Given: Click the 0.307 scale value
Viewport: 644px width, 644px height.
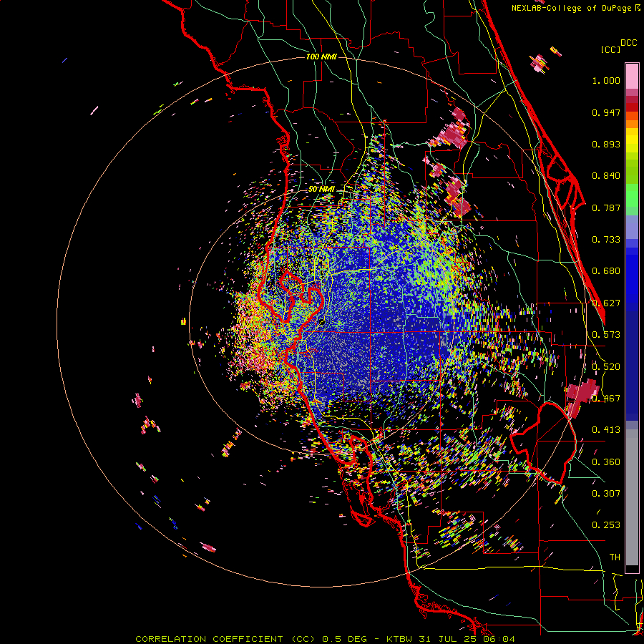Looking at the screenshot, I should click(x=606, y=494).
